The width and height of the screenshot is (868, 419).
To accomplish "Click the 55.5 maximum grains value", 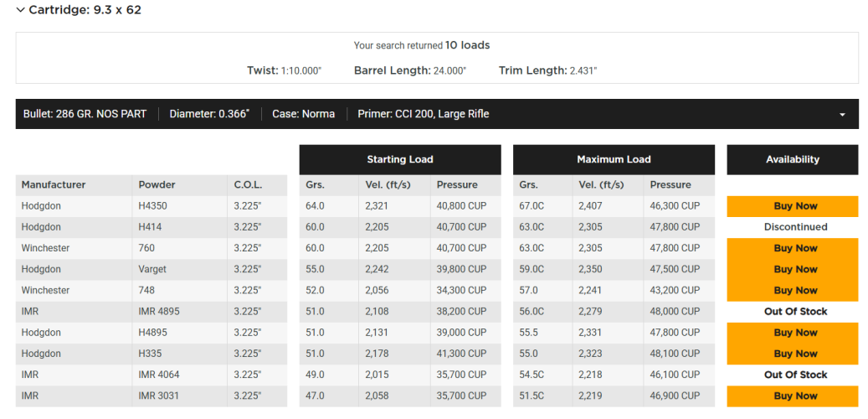I will 529,333.
